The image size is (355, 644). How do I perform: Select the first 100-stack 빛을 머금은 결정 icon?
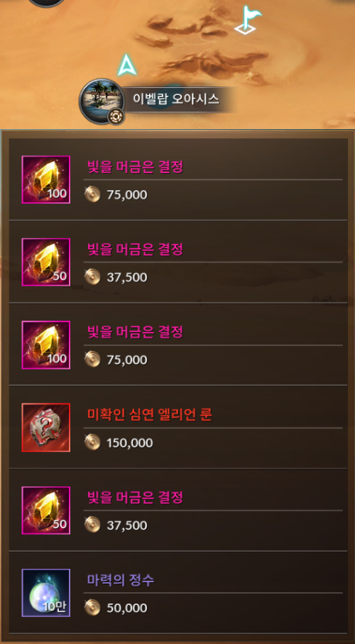click(46, 179)
